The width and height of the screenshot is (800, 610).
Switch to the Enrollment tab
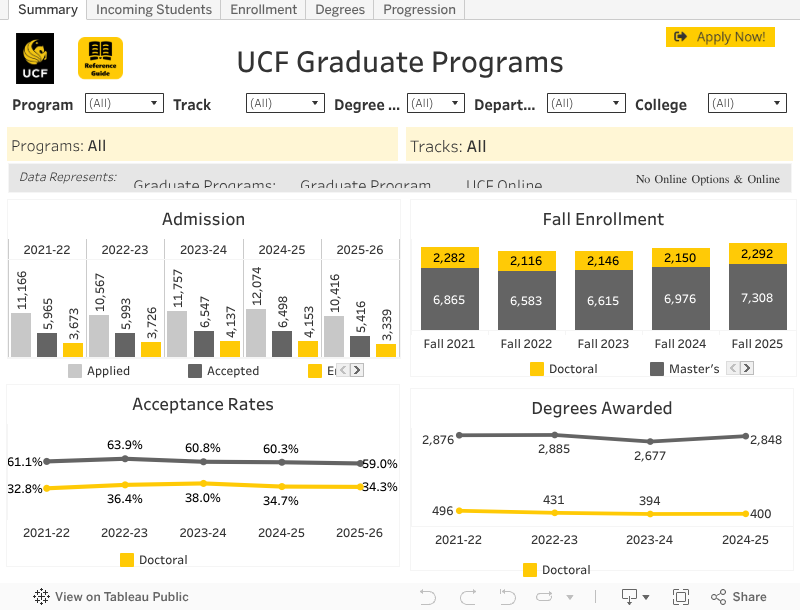[x=263, y=10]
